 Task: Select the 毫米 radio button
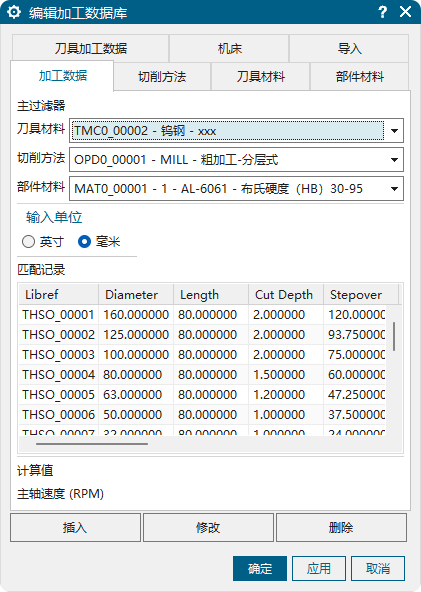(84, 242)
